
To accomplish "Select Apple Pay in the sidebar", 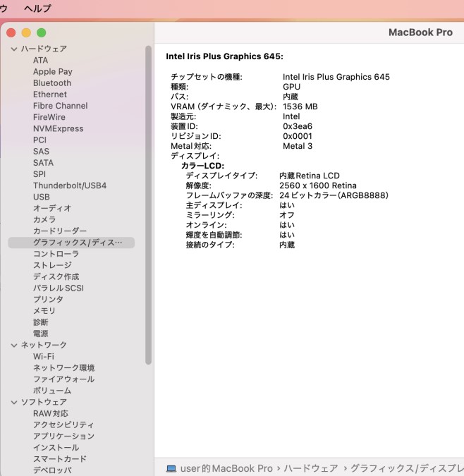I will pos(52,72).
